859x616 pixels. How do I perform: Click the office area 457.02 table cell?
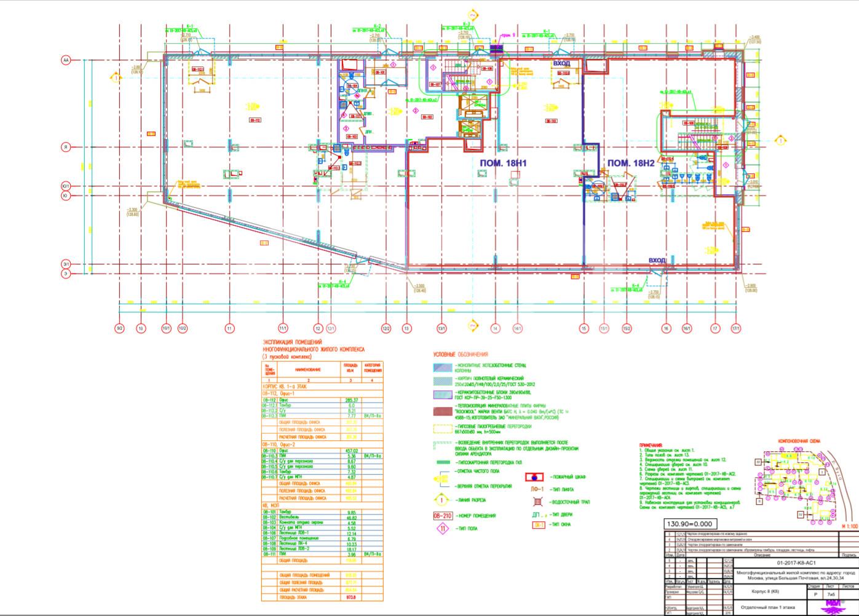click(x=350, y=451)
